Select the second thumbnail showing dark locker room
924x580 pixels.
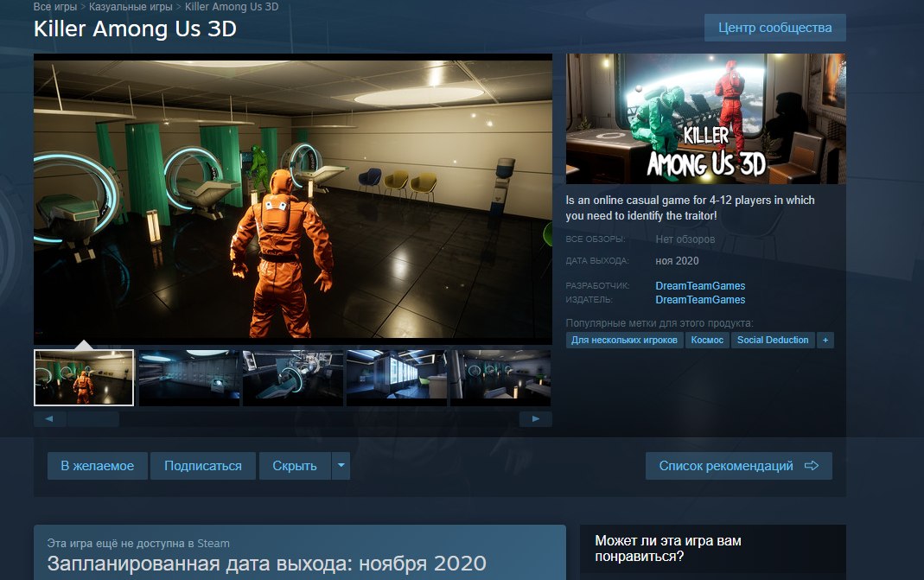coord(189,377)
